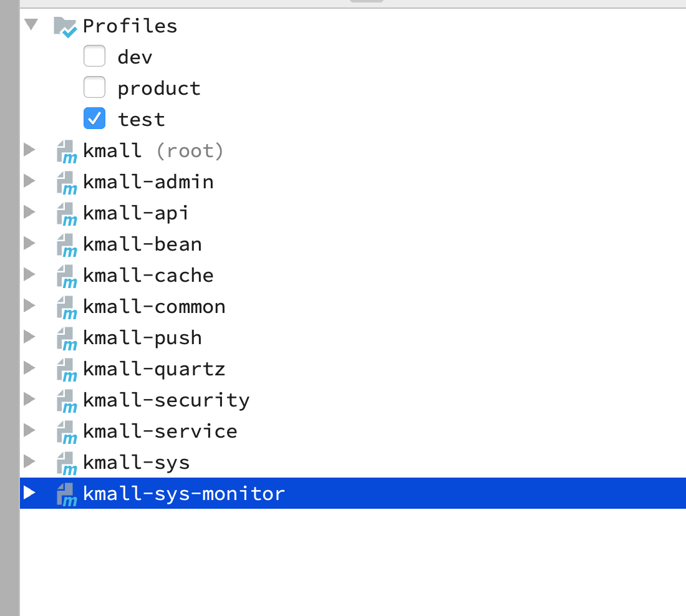Enable the dev profile checkbox

pos(95,56)
